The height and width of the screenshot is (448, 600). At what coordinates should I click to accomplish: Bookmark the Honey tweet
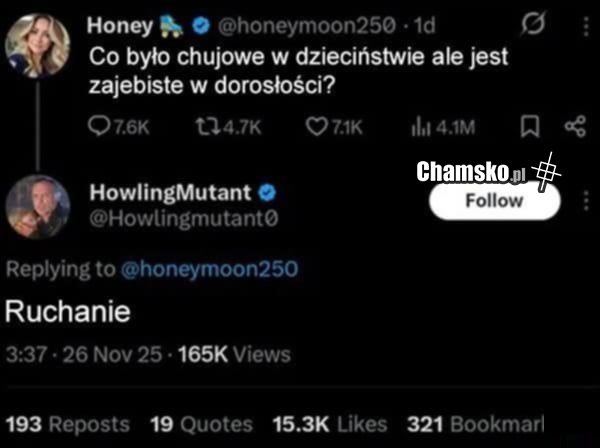(531, 126)
